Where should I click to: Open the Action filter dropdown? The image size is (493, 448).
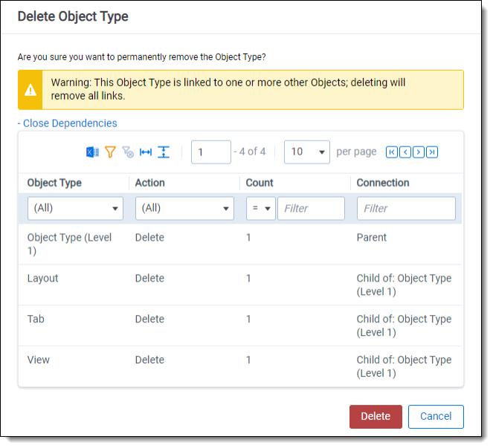184,208
